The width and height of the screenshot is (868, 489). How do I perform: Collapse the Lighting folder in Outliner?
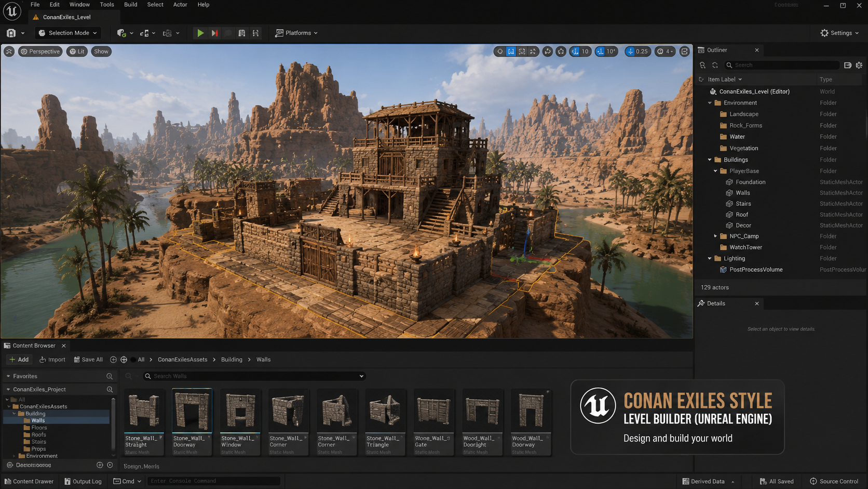pyautogui.click(x=710, y=258)
